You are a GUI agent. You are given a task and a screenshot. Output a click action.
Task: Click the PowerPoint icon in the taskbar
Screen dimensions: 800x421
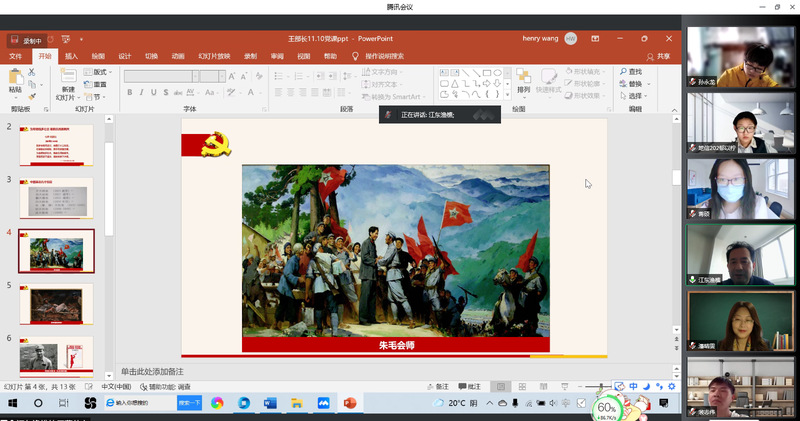click(x=350, y=403)
